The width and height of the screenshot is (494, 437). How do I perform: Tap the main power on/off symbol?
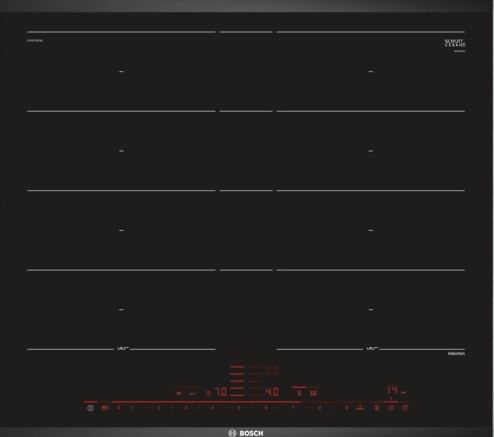(x=90, y=408)
